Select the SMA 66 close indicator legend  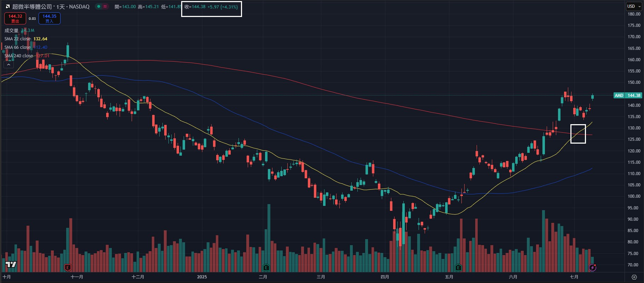coord(18,47)
